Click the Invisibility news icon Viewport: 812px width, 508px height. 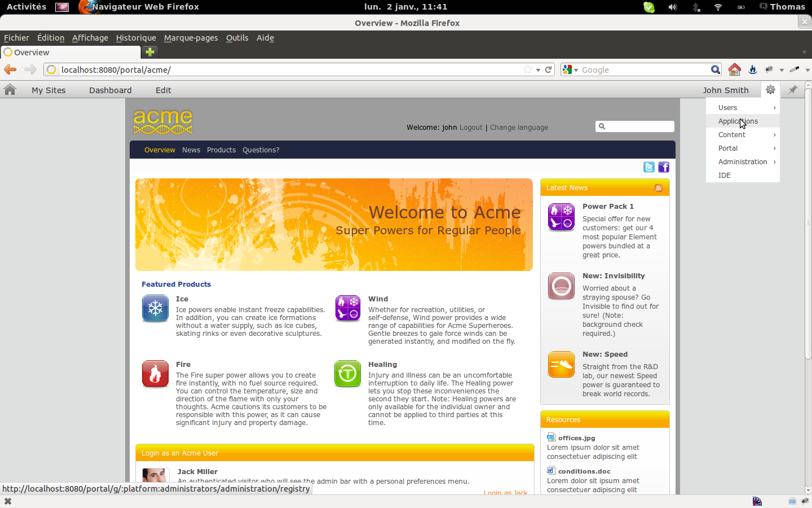click(x=561, y=286)
